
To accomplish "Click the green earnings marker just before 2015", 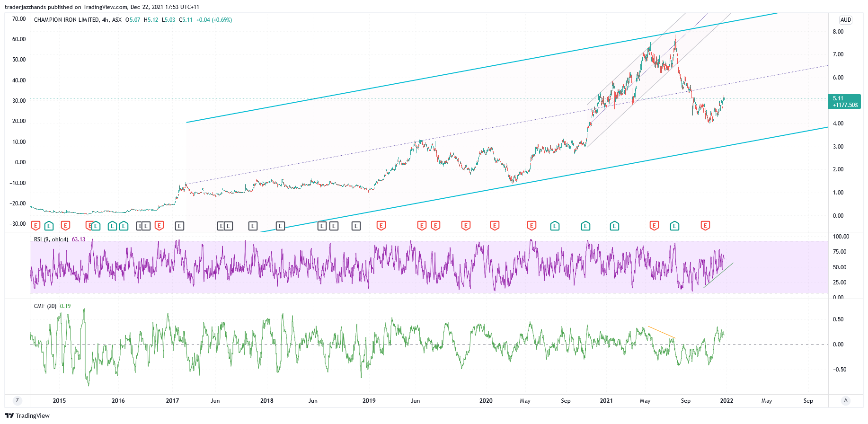I will point(49,226).
